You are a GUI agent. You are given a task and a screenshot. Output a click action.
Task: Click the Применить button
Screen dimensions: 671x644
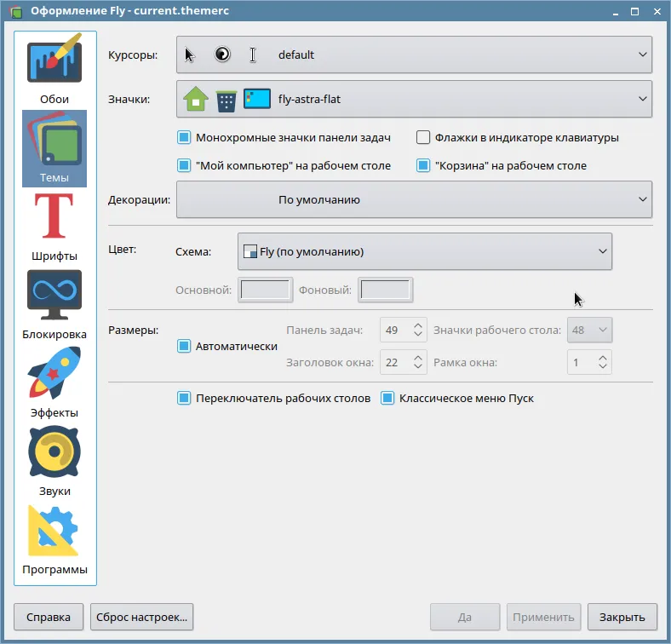543,617
